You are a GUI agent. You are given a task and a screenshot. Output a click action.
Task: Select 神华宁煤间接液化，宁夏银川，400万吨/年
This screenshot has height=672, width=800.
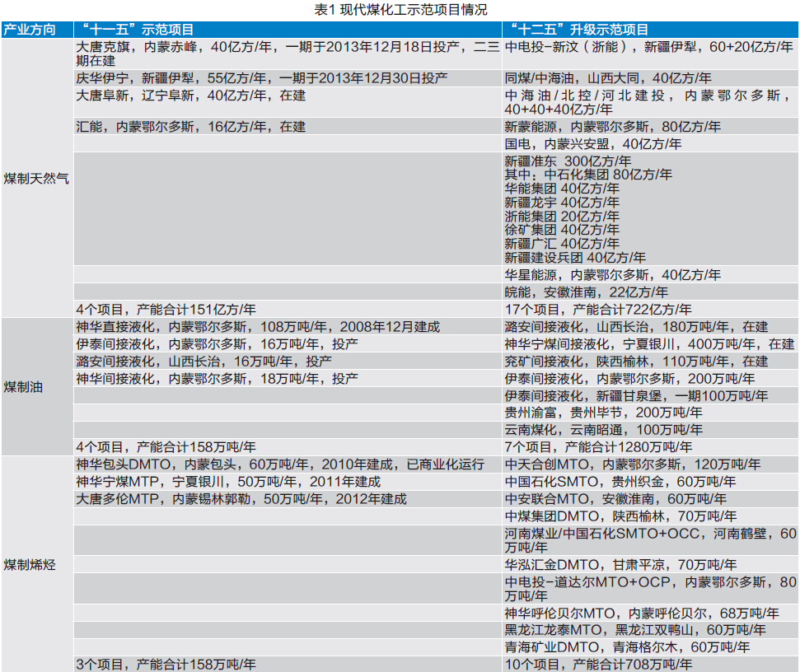(x=650, y=344)
